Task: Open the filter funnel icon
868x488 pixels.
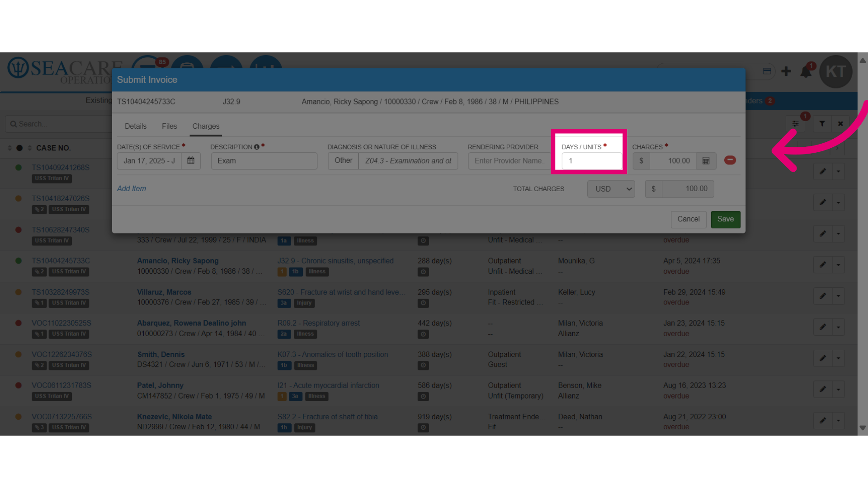Action: [x=822, y=124]
